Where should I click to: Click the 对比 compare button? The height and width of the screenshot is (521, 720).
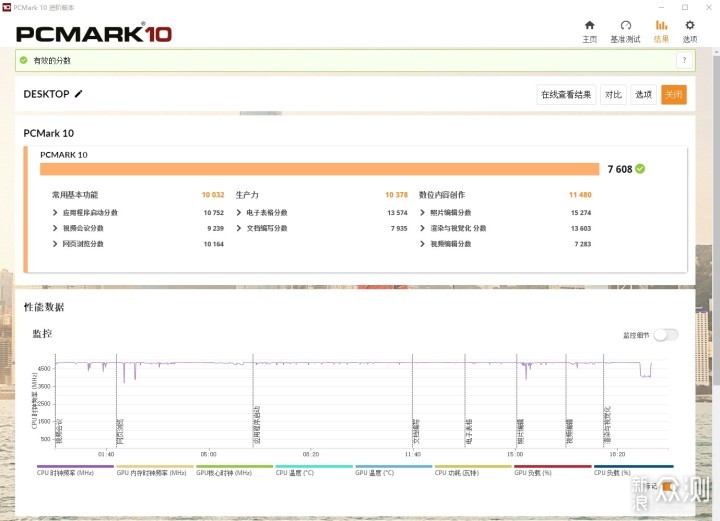pos(613,95)
